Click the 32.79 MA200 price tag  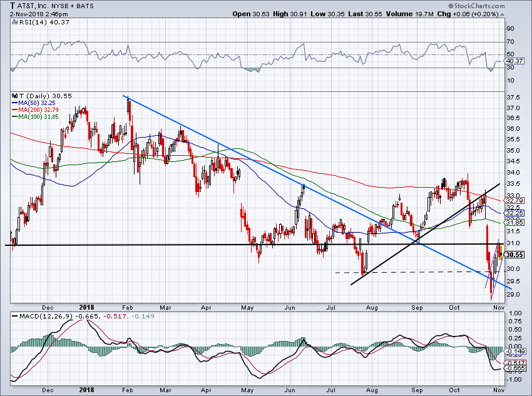click(x=514, y=201)
